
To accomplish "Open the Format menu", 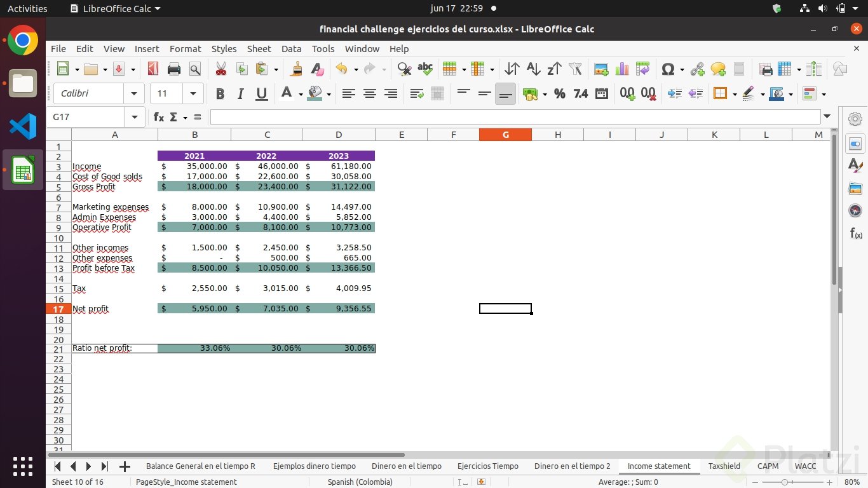I will click(185, 49).
